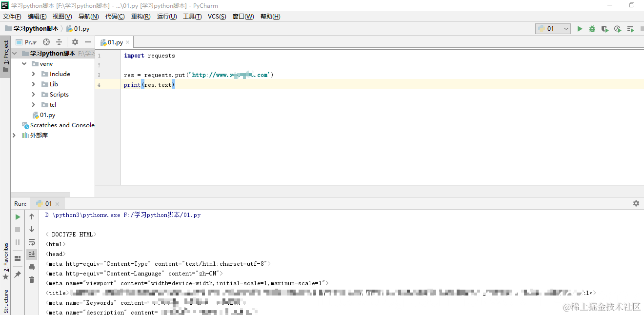Click the stop square in the Run panel
The image size is (644, 315).
click(18, 229)
